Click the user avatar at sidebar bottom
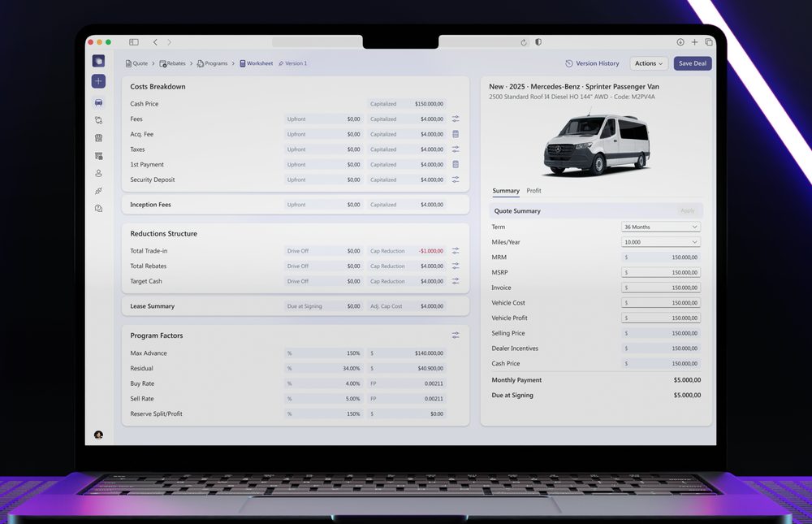The image size is (812, 524). (98, 435)
